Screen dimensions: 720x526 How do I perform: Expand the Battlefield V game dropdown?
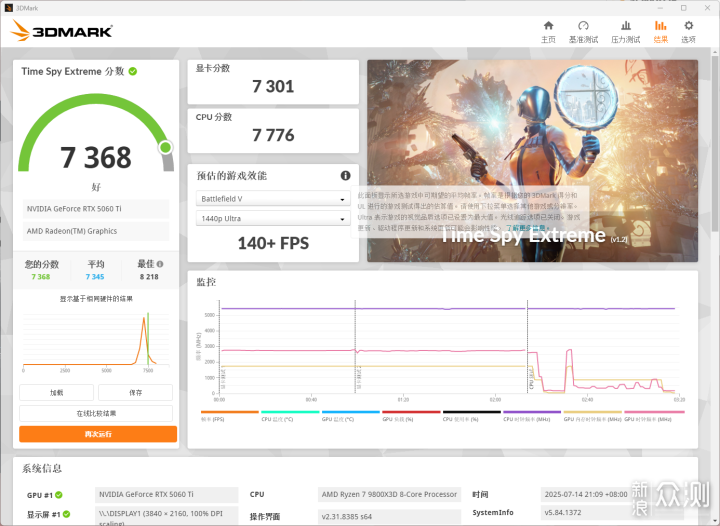[x=273, y=199]
